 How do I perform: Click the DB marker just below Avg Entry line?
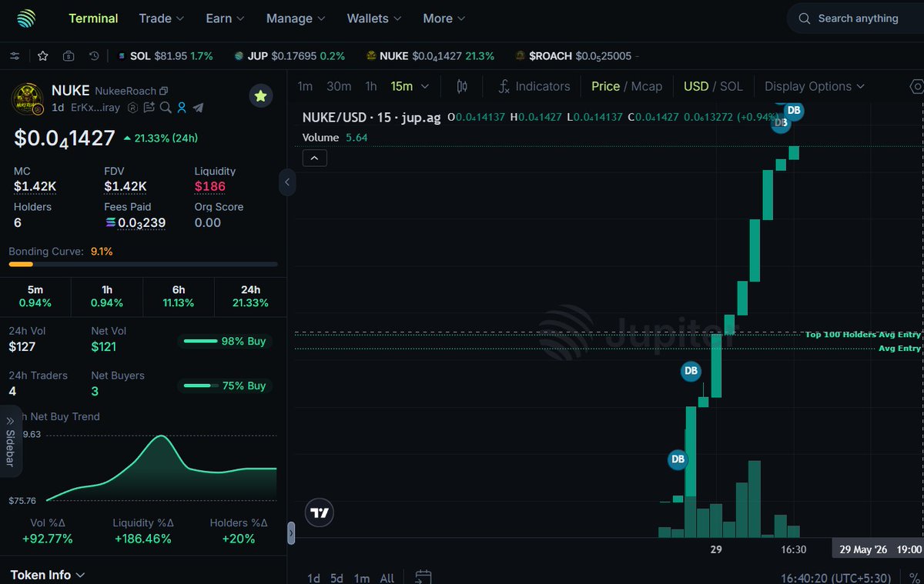click(691, 371)
